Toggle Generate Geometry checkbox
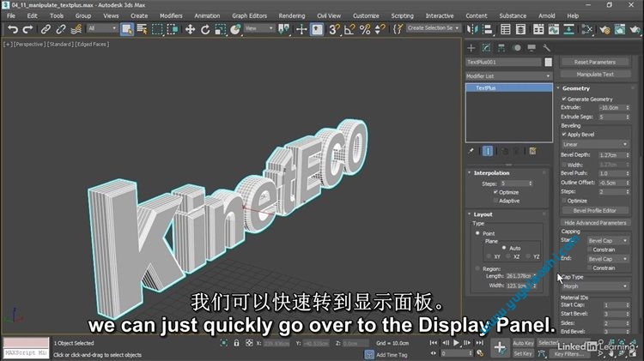 [x=564, y=99]
